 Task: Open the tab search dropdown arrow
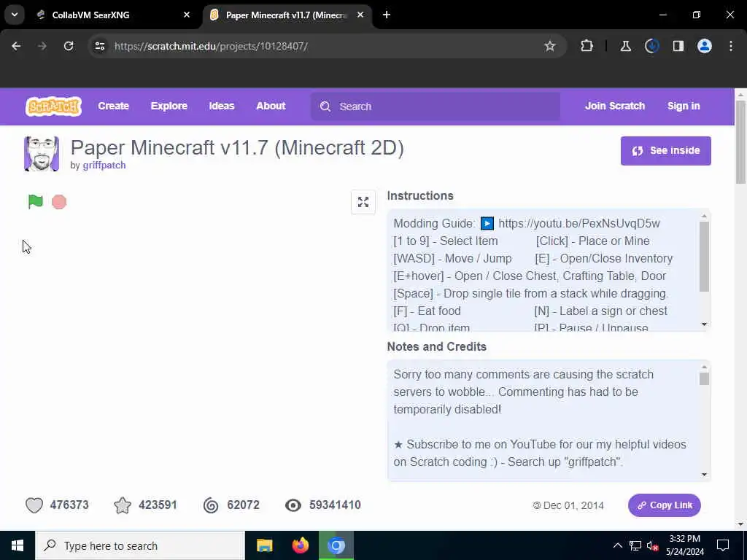click(15, 15)
